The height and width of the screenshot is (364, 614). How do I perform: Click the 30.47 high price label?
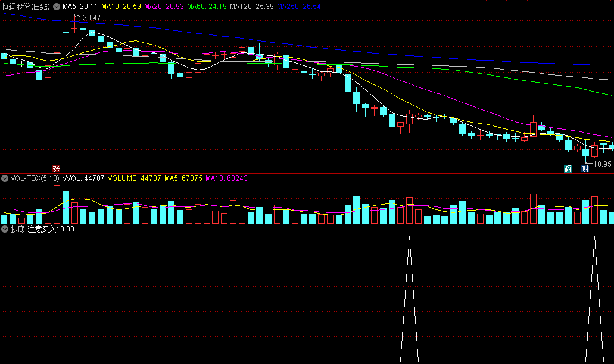[92, 18]
